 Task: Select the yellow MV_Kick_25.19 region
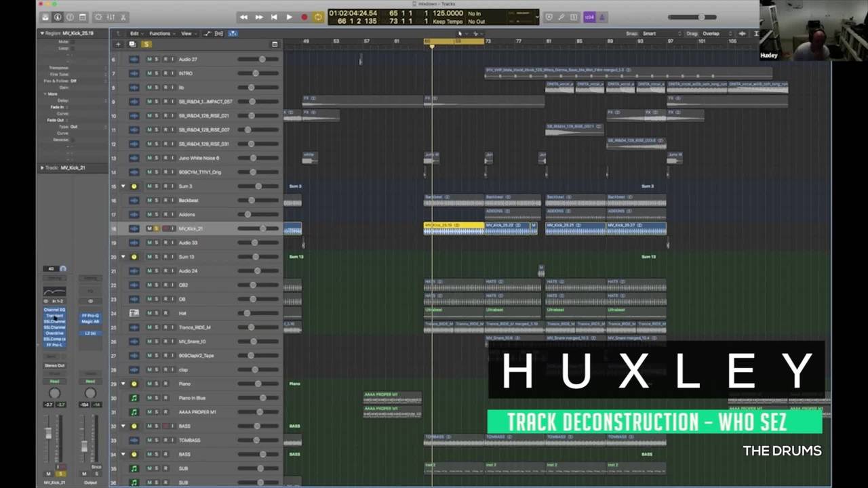pyautogui.click(x=454, y=228)
